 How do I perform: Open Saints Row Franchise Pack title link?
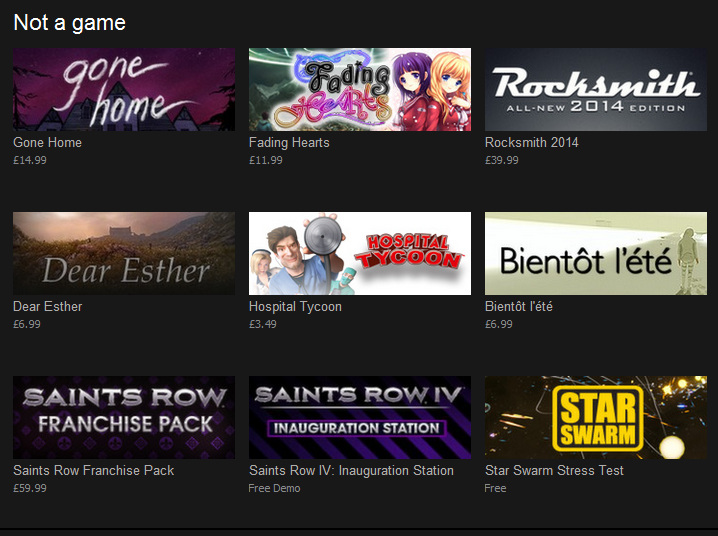click(93, 470)
